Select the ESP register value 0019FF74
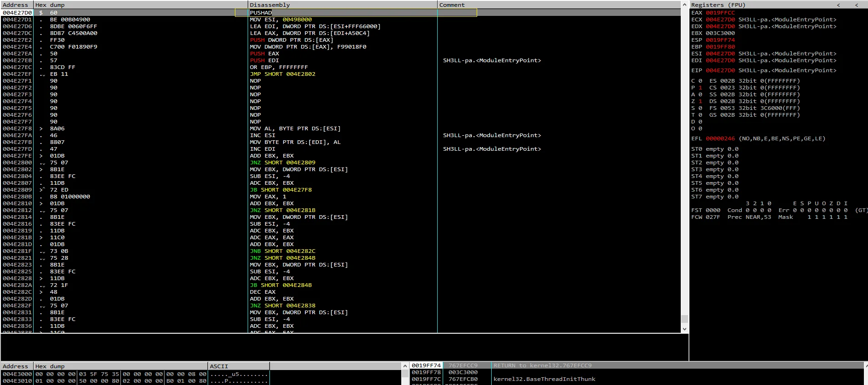The height and width of the screenshot is (385, 868). point(720,40)
